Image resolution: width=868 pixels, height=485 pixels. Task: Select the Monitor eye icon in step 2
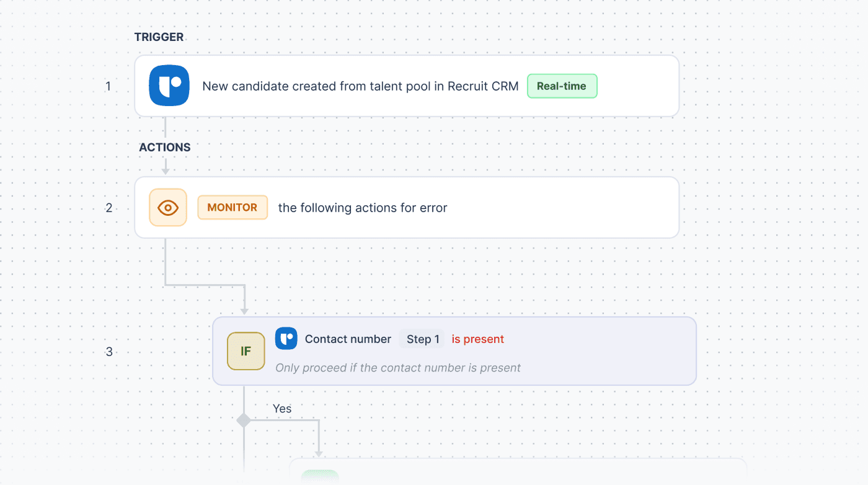[168, 207]
